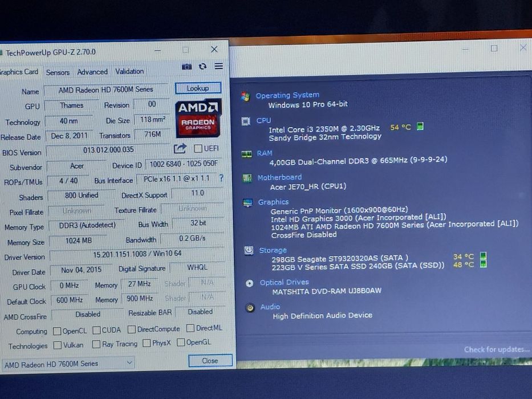Click the SSD temperature indicator icon

484,263
